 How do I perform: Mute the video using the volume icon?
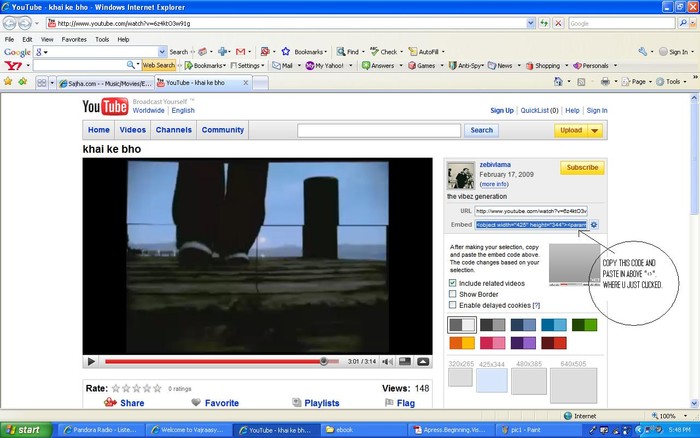(386, 361)
